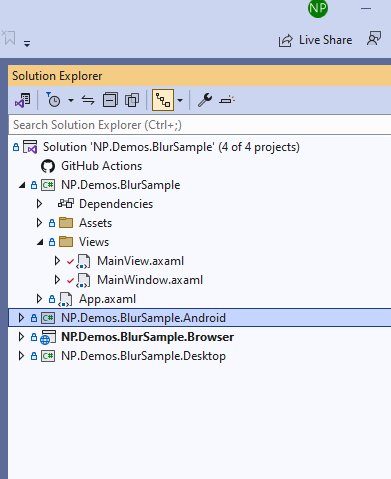The width and height of the screenshot is (391, 479).
Task: Minimize the Visual Studio window
Action: point(366,8)
